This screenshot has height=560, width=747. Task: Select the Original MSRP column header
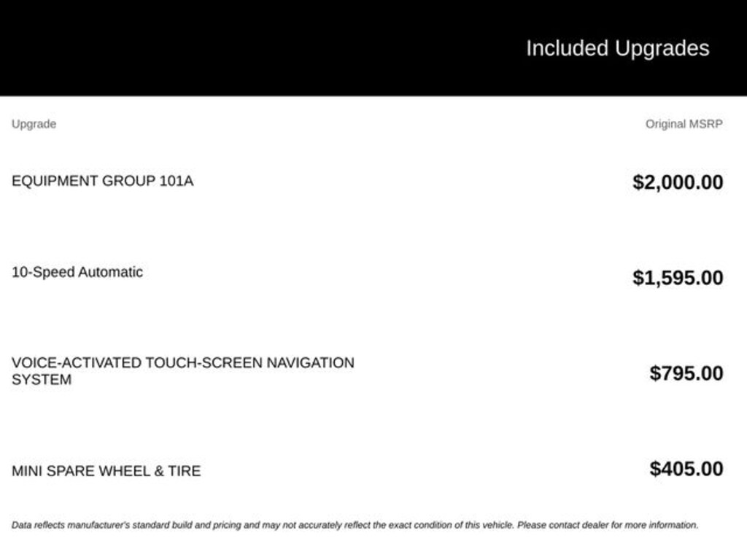pos(684,124)
